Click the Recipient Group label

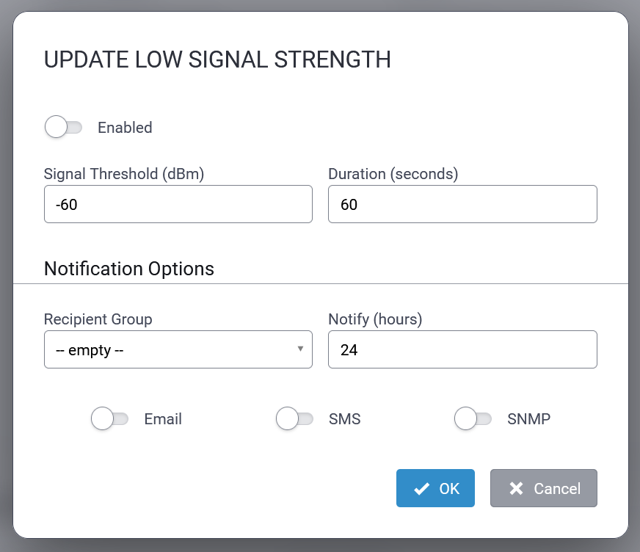[98, 319]
